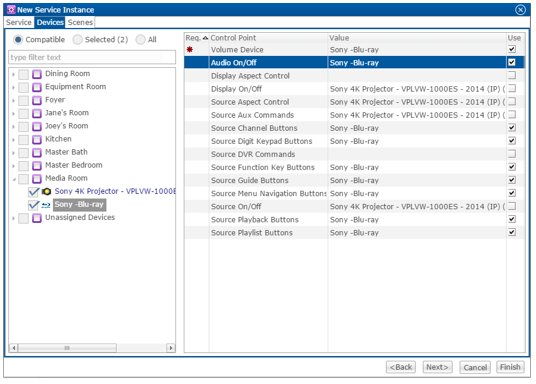536x384 pixels.
Task: Disable Use checkbox for Source Playback Buttons
Action: [x=512, y=219]
